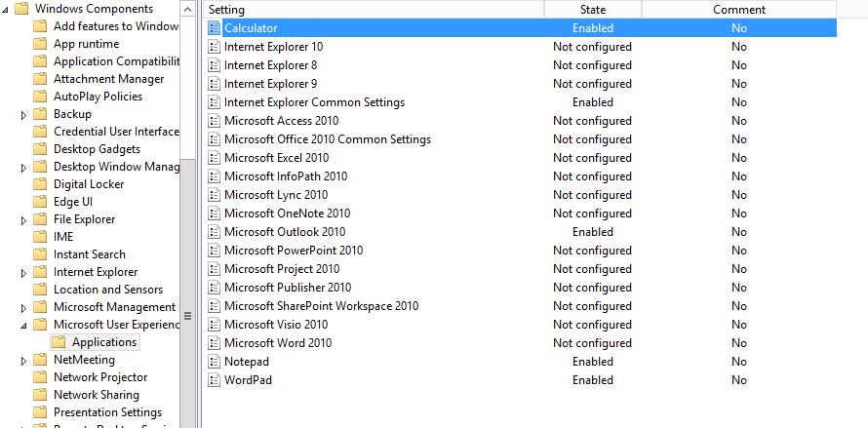Viewport: 868px width, 428px height.
Task: Collapse the Windows Components tree node
Action: (5, 10)
